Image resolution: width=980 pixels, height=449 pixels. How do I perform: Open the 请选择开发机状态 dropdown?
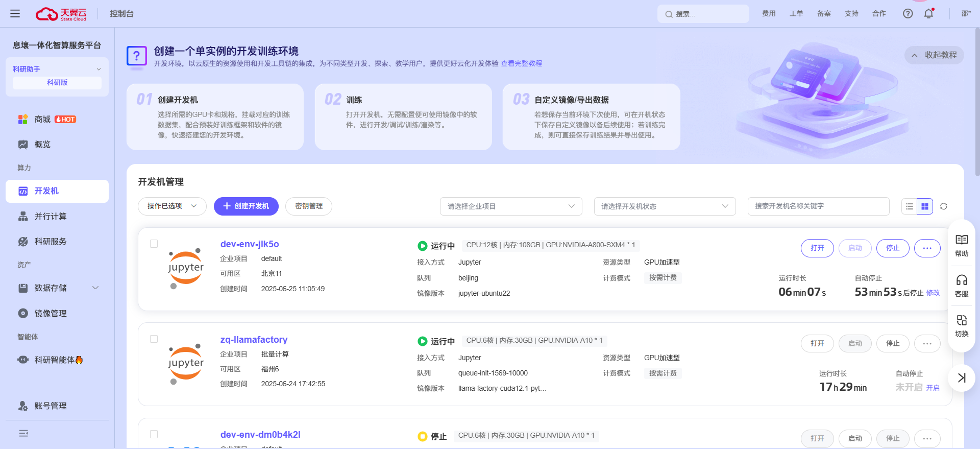point(665,206)
